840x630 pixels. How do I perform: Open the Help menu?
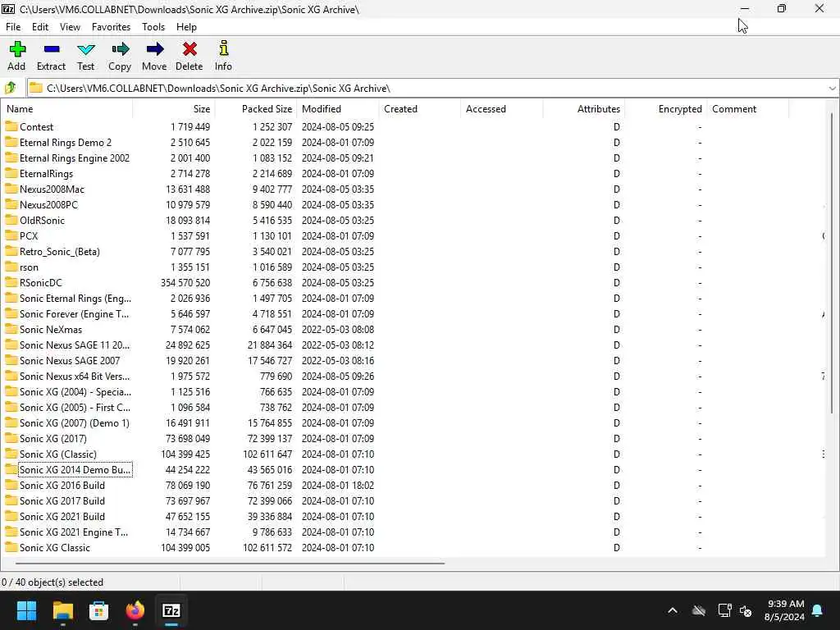pyautogui.click(x=186, y=27)
